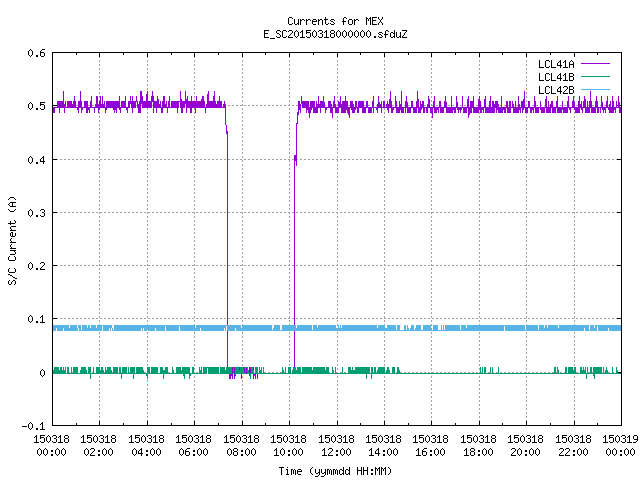
Task: Click the 0.1 y-axis tick value
Action: tap(36, 319)
